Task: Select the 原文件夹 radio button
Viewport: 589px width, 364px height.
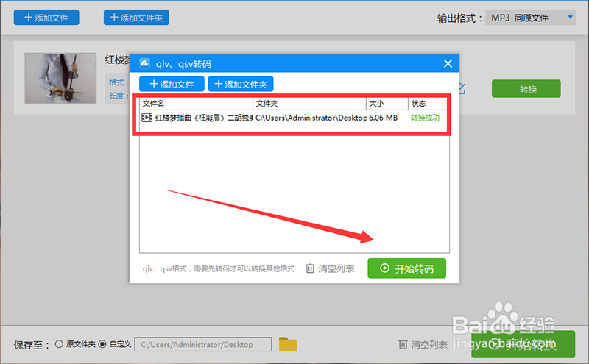Action: point(59,343)
